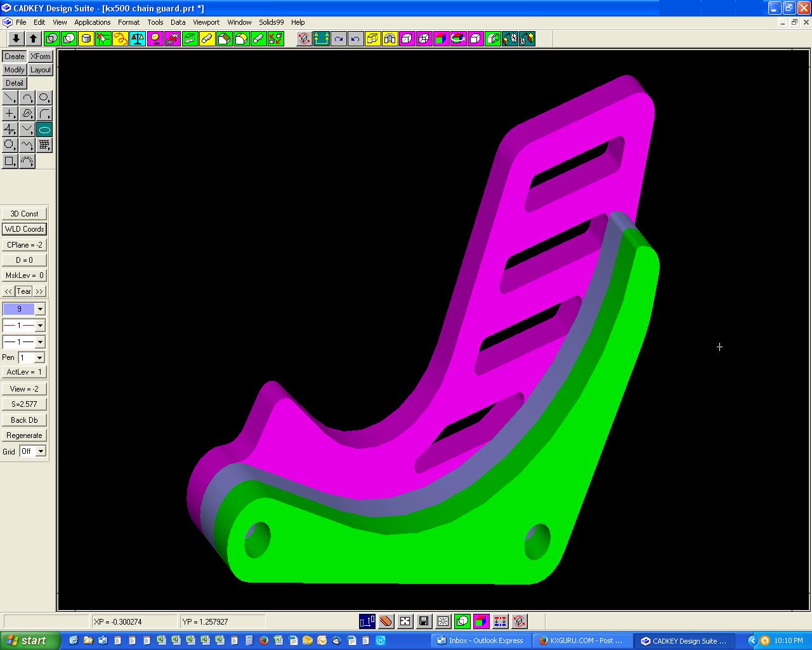
Task: Open the Solids99 menu
Action: (x=271, y=22)
